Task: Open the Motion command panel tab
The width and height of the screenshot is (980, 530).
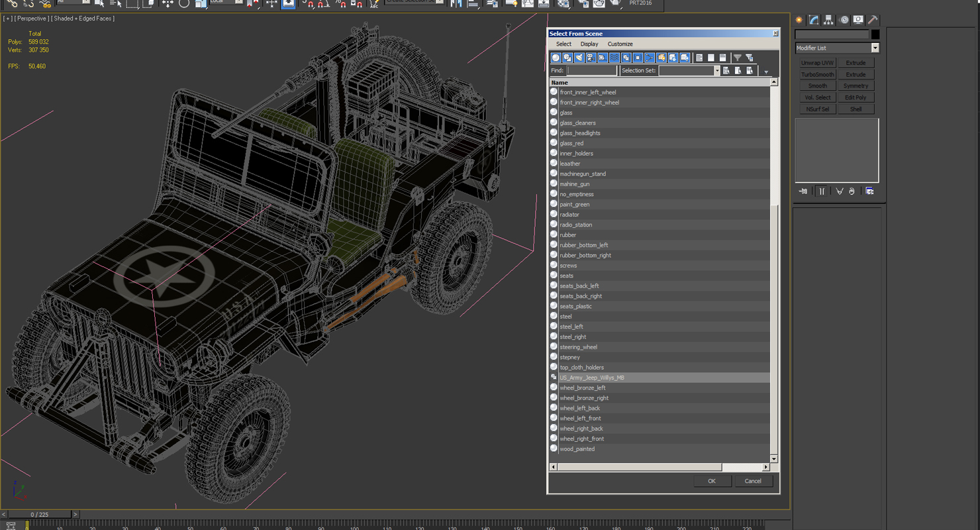Action: (844, 20)
